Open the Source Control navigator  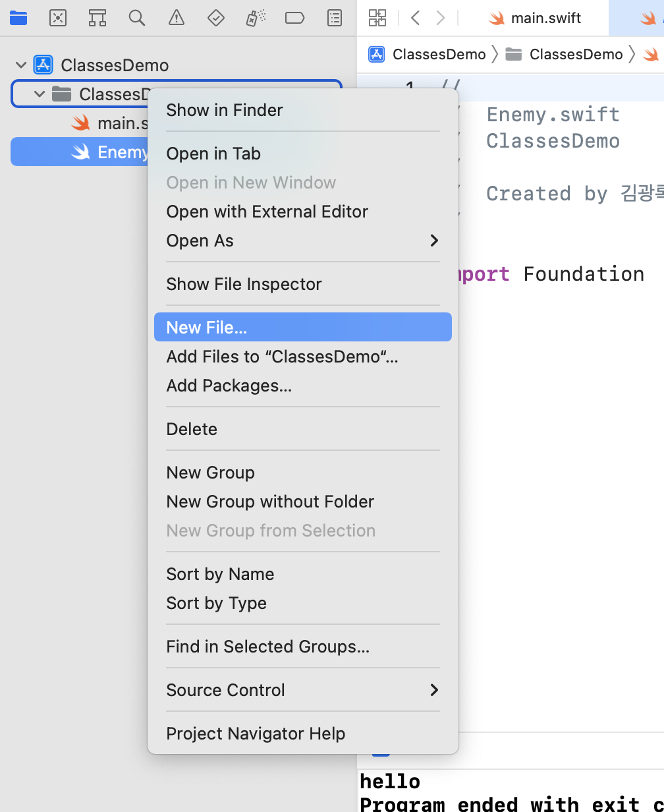(58, 18)
